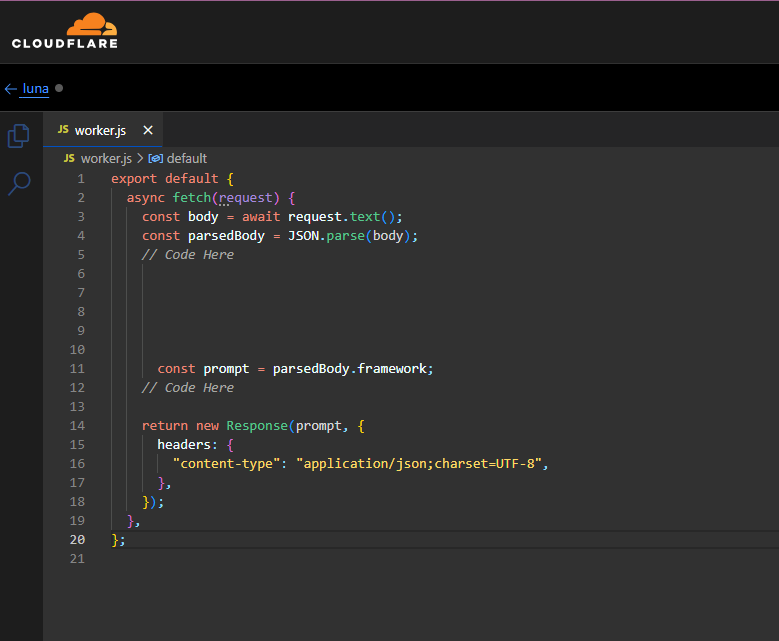The image size is (779, 641).
Task: Click 'parsedBody.framework' on line 11
Action: [x=349, y=369]
